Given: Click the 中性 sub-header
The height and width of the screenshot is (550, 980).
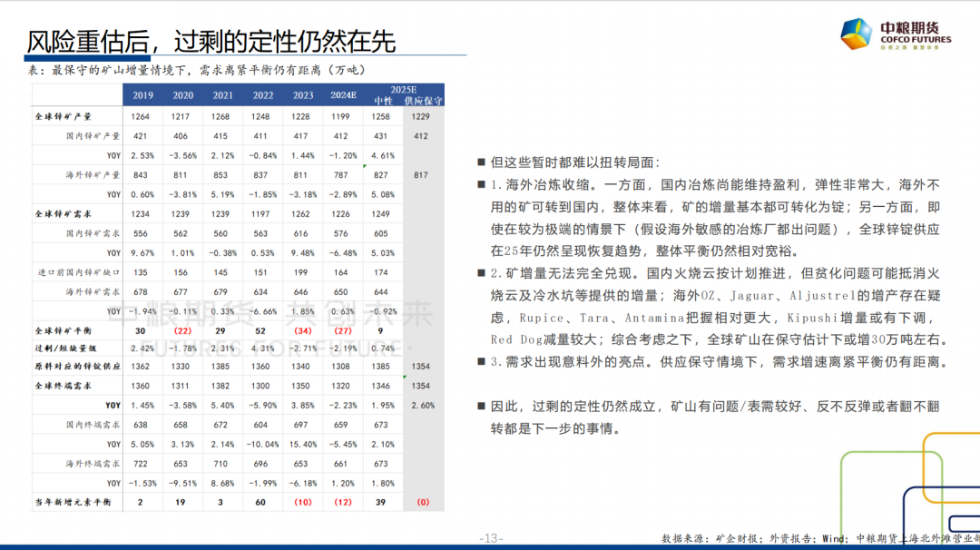Looking at the screenshot, I should 383,101.
